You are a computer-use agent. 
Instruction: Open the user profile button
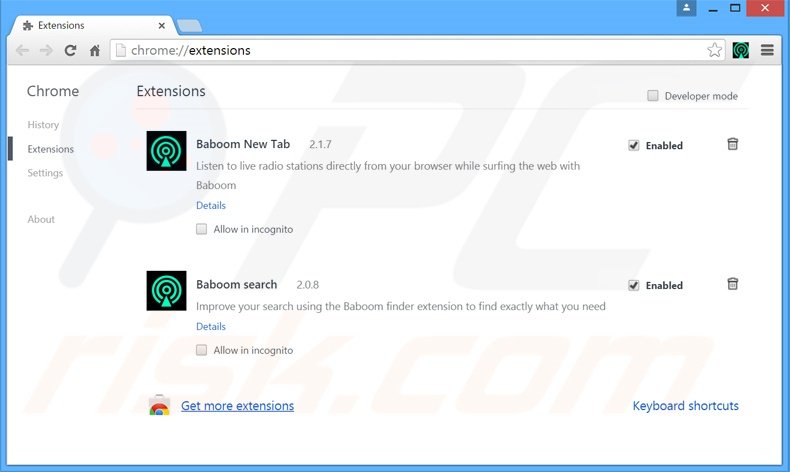tap(686, 8)
